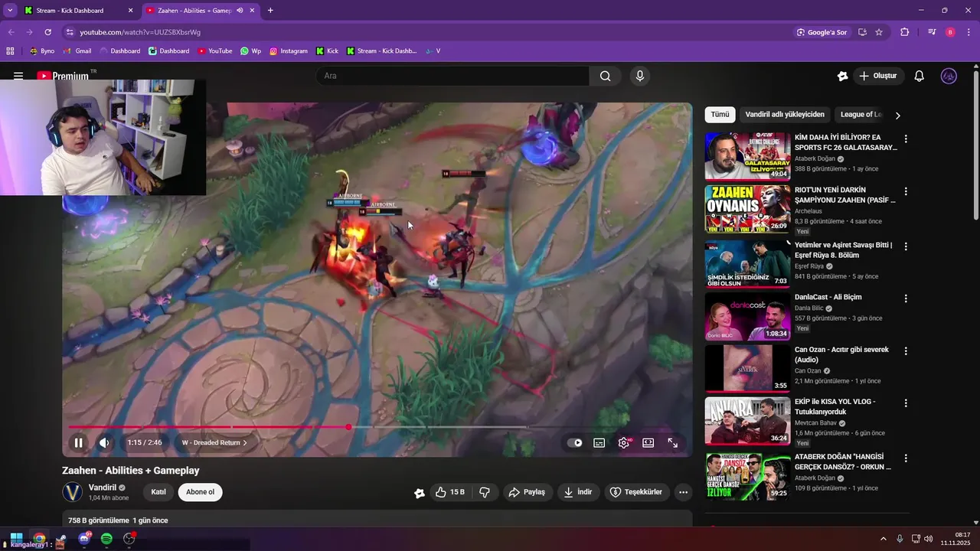Seek on the video progress bar
Image resolution: width=980 pixels, height=551 pixels.
377,427
